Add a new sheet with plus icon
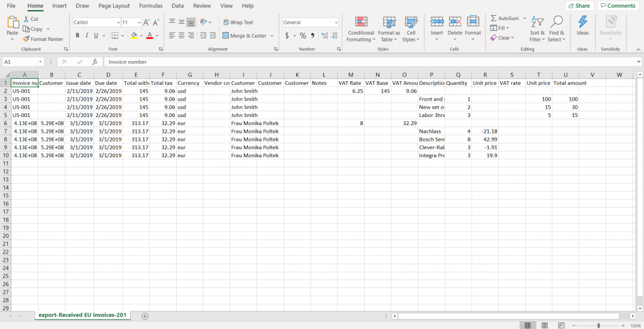This screenshot has width=644, height=329. click(x=145, y=315)
